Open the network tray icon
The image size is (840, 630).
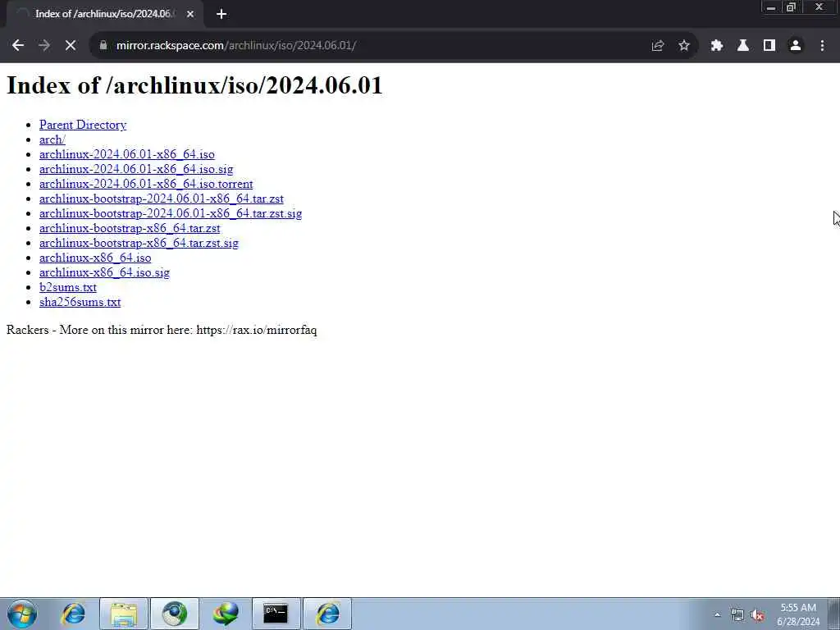click(737, 615)
